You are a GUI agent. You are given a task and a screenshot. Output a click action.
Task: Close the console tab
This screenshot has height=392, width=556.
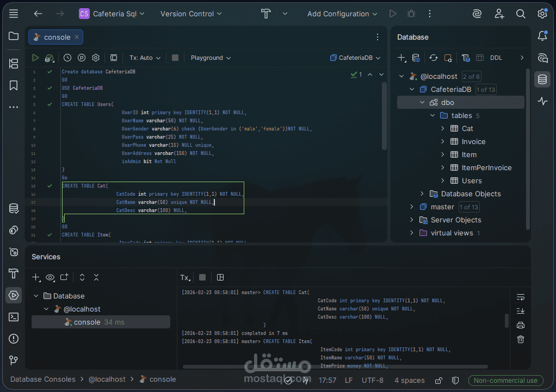click(77, 37)
